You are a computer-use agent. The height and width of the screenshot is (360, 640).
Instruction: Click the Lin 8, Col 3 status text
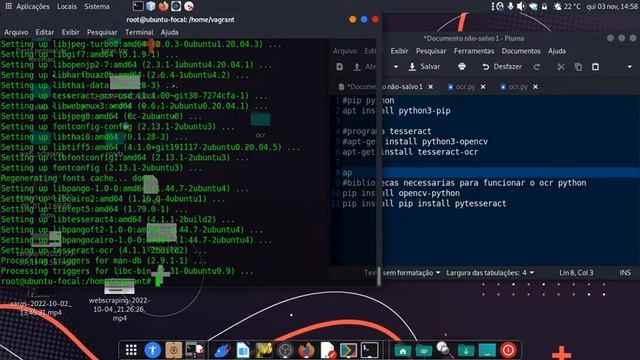[x=576, y=273]
